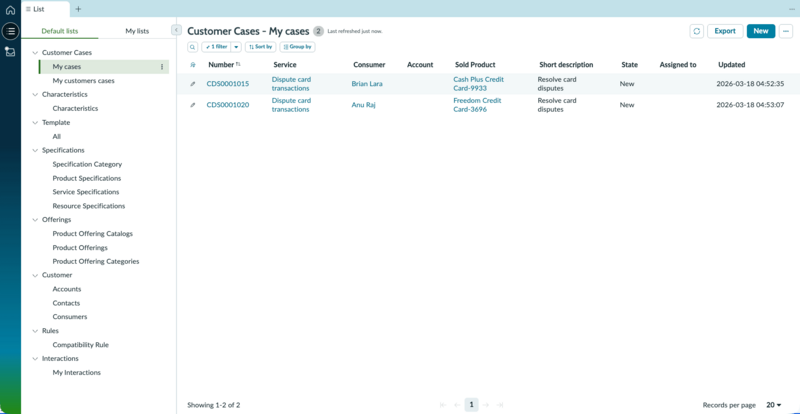Collapse the Characteristics group
800x414 pixels.
(x=35, y=94)
